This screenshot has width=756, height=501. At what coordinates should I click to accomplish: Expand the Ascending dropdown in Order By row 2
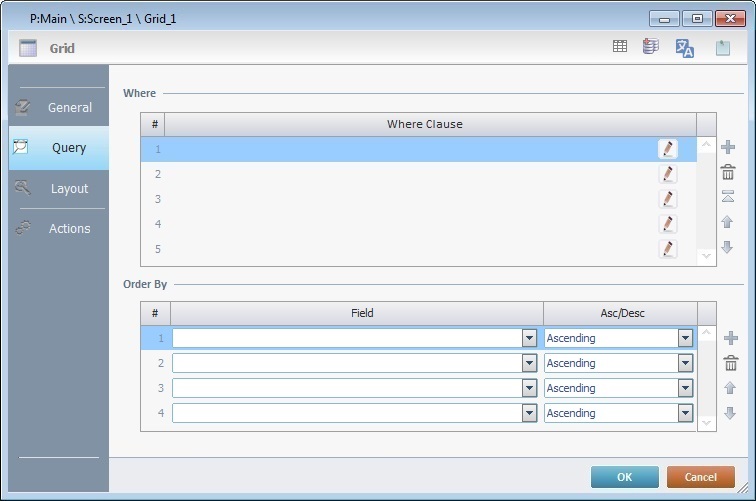coord(685,363)
